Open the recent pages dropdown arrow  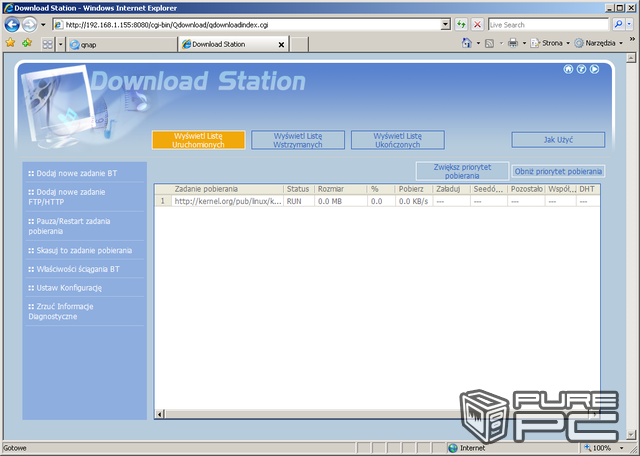43,25
